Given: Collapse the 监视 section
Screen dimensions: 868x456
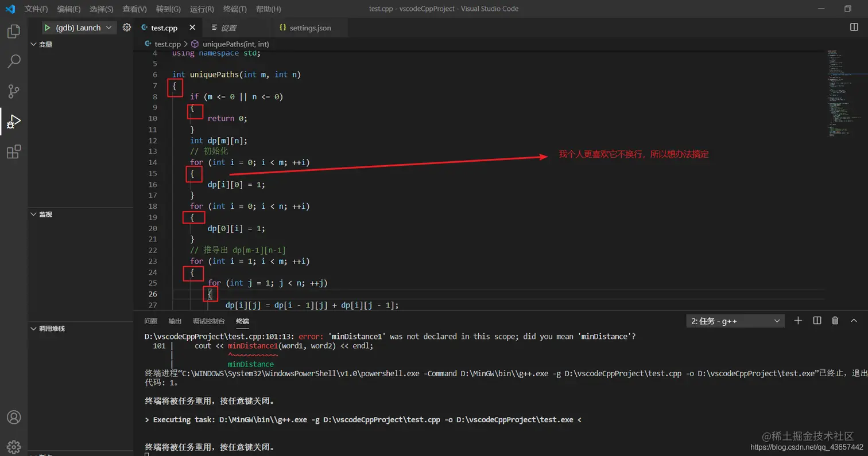Looking at the screenshot, I should [x=80, y=214].
